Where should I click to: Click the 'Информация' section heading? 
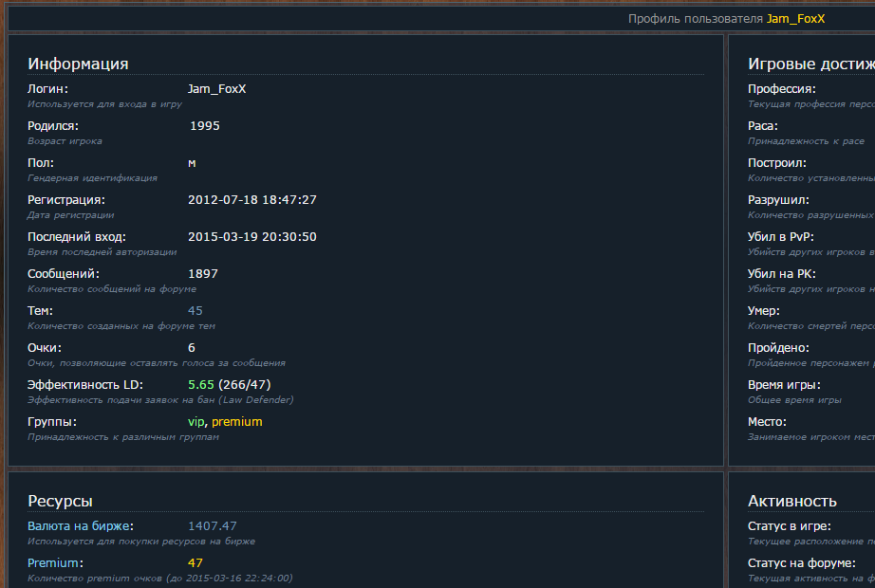pos(78,64)
